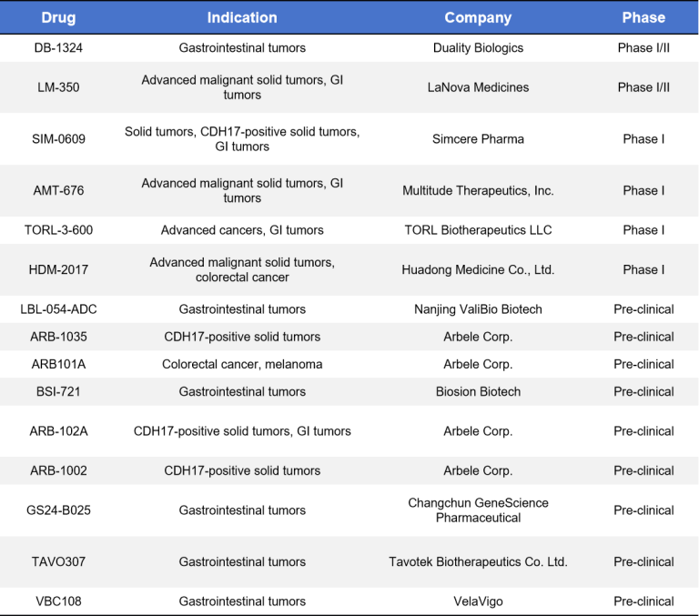The width and height of the screenshot is (699, 616).
Task: Click TORL Biotherapeutics LLC cell
Action: pyautogui.click(x=478, y=230)
